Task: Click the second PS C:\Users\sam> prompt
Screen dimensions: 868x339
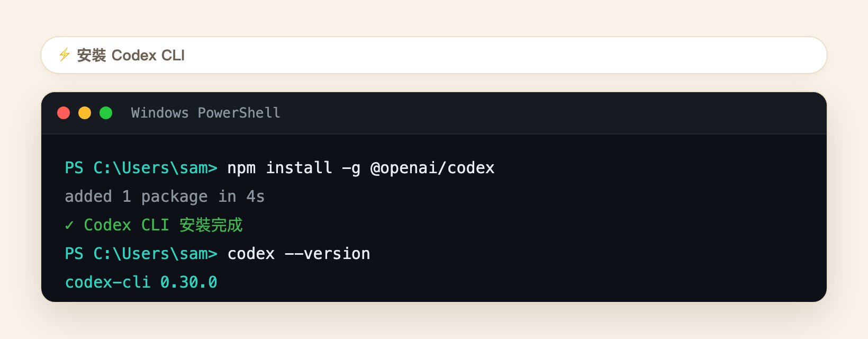Action: click(141, 254)
